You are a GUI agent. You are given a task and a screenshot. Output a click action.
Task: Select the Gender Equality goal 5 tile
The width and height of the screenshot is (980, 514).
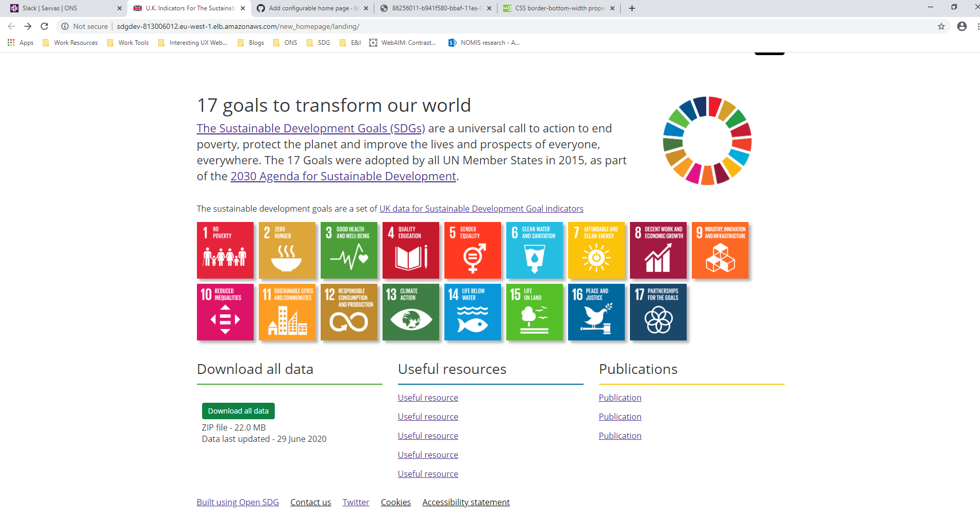tap(473, 250)
